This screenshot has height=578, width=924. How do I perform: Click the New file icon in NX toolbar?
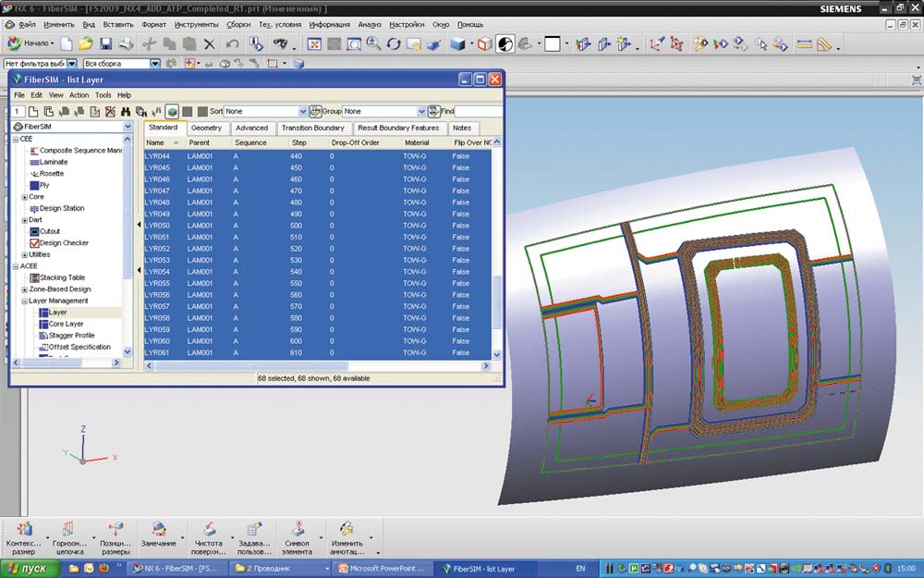click(67, 43)
